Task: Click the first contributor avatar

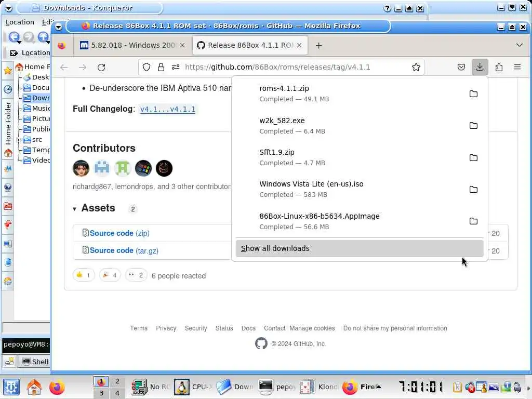Action: point(81,168)
